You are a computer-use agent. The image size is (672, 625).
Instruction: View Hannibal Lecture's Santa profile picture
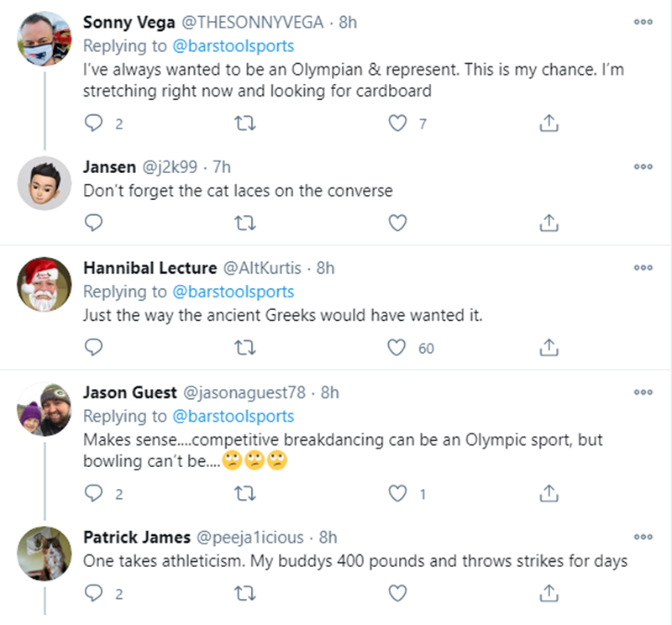[45, 285]
